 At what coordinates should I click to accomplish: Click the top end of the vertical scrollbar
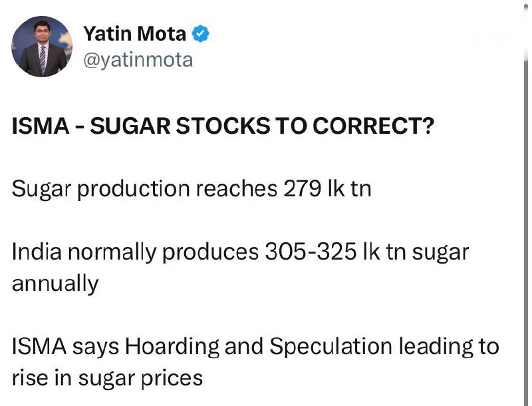(x=526, y=7)
